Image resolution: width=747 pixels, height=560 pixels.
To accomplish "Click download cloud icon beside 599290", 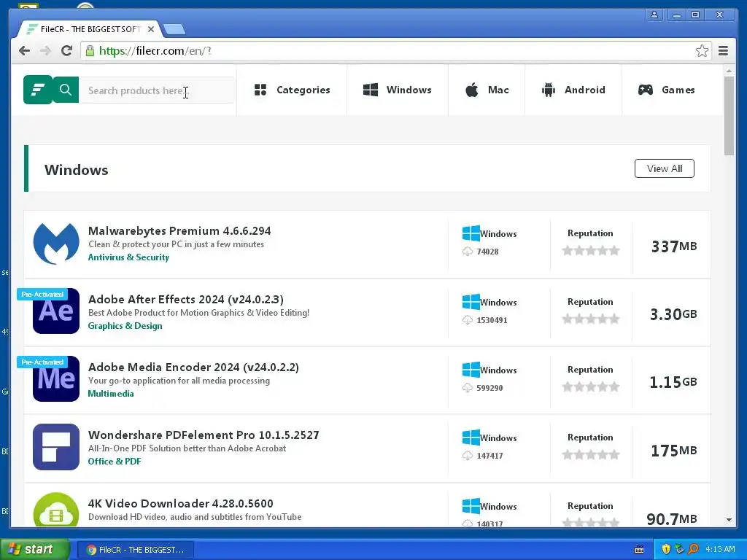I will click(x=468, y=388).
